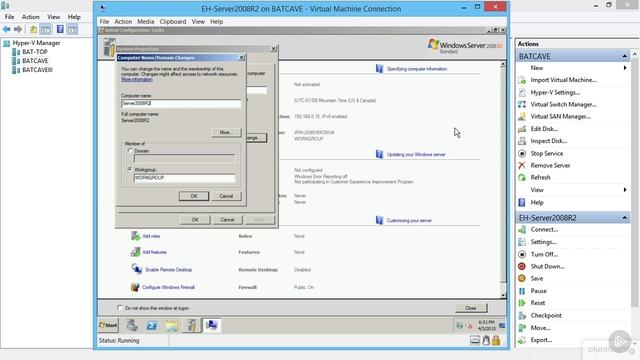The height and width of the screenshot is (360, 640).
Task: Click the Add features link
Action: (154, 252)
